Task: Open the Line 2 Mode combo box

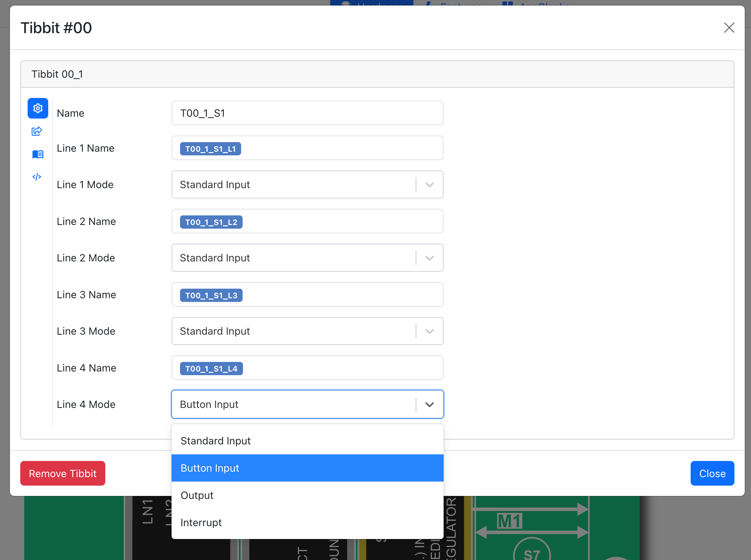Action: click(x=307, y=258)
